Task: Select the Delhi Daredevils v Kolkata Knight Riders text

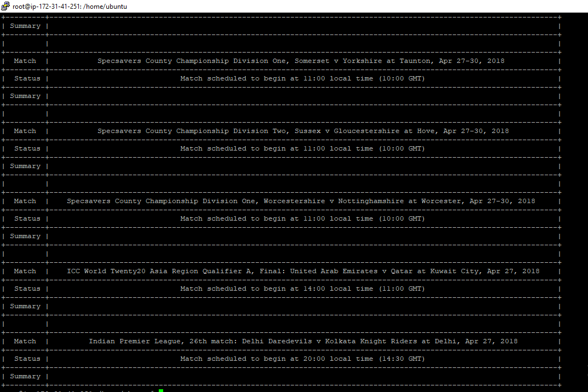Action: (x=303, y=342)
